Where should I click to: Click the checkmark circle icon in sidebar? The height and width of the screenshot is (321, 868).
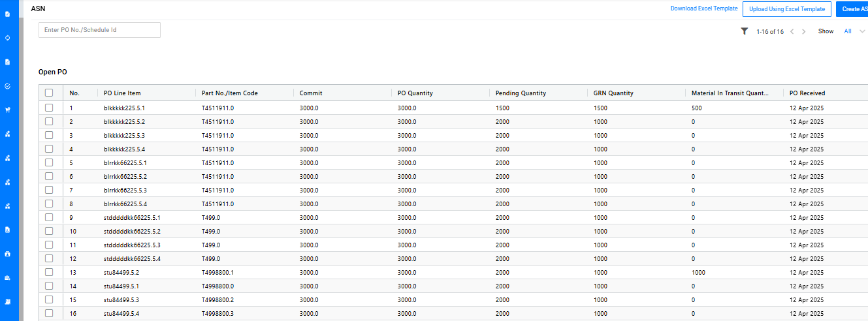(7, 85)
